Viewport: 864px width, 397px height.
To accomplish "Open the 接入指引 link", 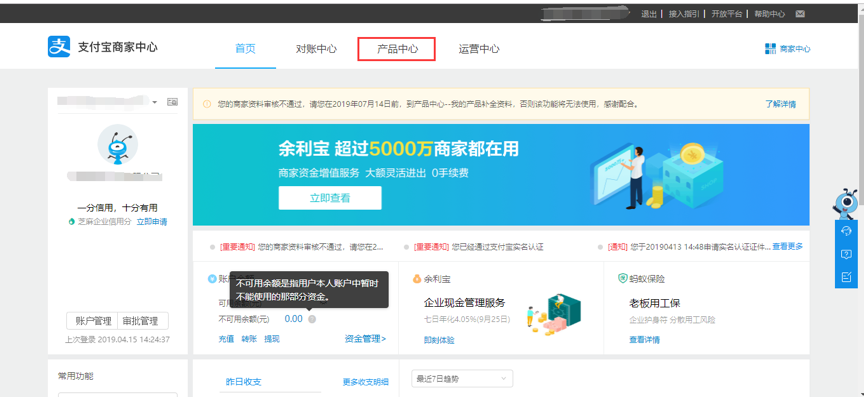I will pos(684,14).
